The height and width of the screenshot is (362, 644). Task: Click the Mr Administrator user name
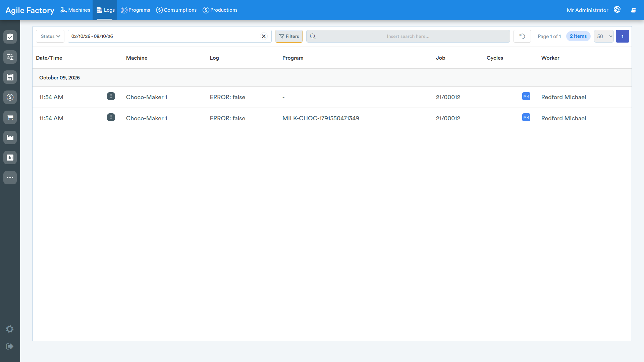pyautogui.click(x=587, y=10)
